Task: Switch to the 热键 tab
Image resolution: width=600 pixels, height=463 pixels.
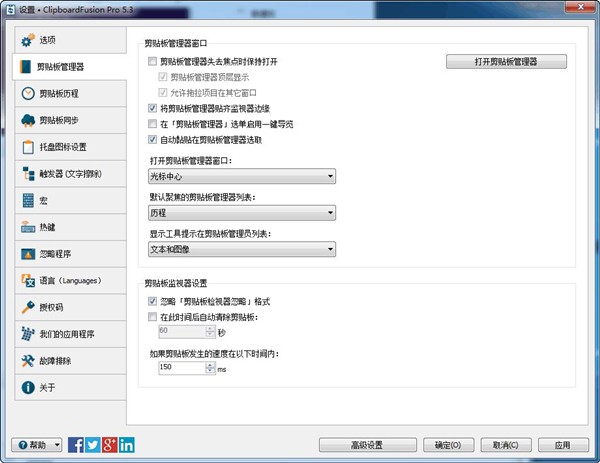Action: [x=70, y=227]
